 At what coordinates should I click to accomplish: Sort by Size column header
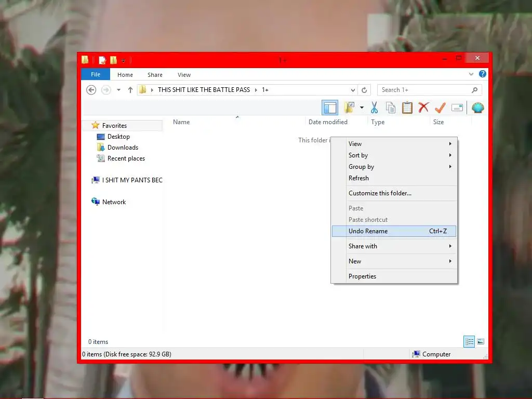click(438, 122)
